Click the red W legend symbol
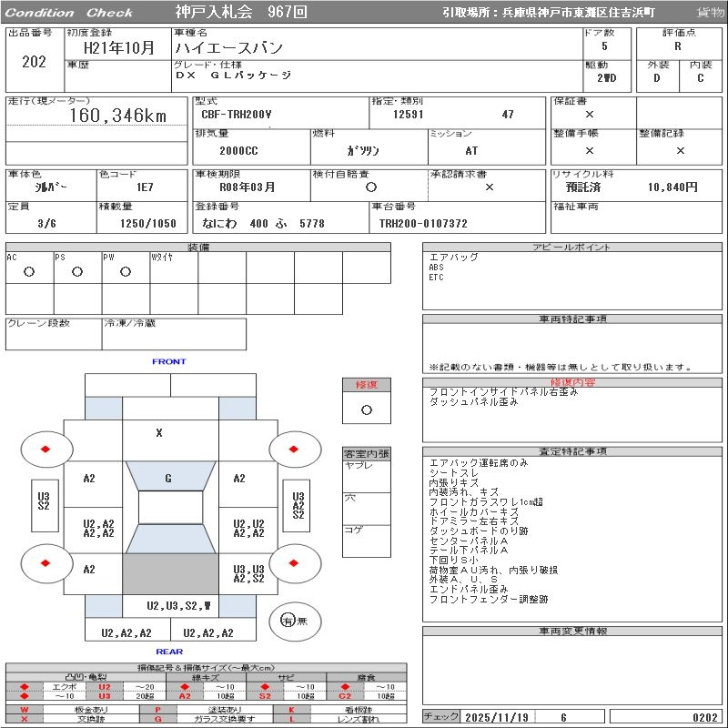 point(25,709)
